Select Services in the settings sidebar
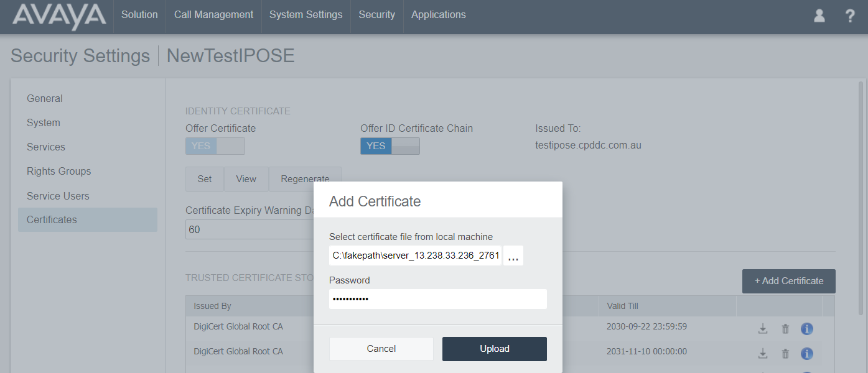Image resolution: width=868 pixels, height=373 pixels. (87, 147)
